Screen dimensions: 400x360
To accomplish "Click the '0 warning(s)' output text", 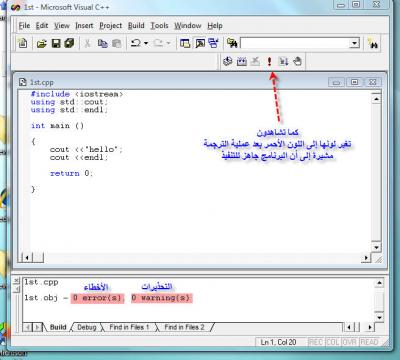I will point(161,298).
